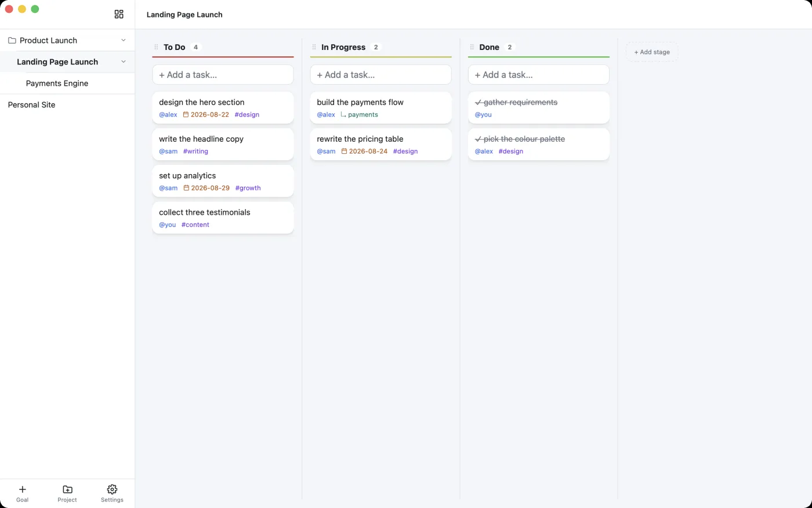Click subproject arrow icon beside payments
The width and height of the screenshot is (812, 508).
pos(343,114)
